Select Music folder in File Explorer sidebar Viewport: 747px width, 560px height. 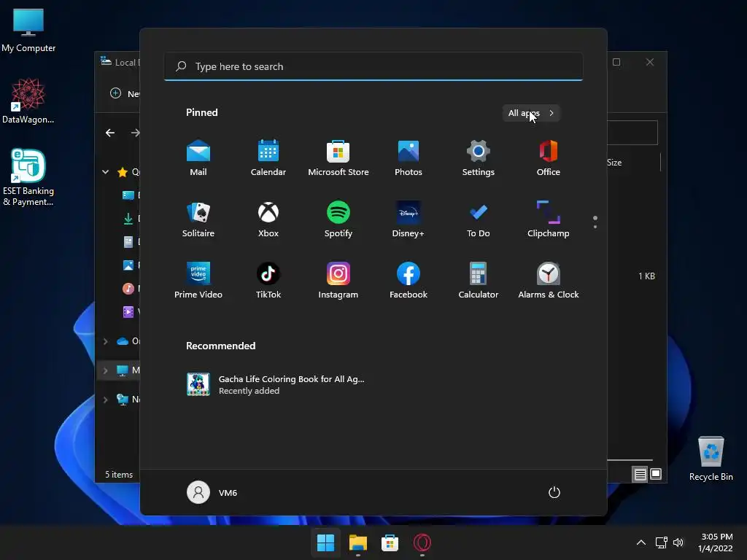click(x=128, y=289)
